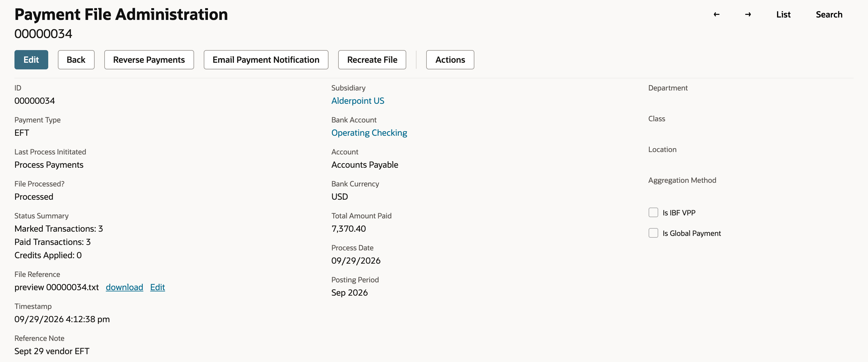Click the blue Edit button
868x362 pixels.
31,60
